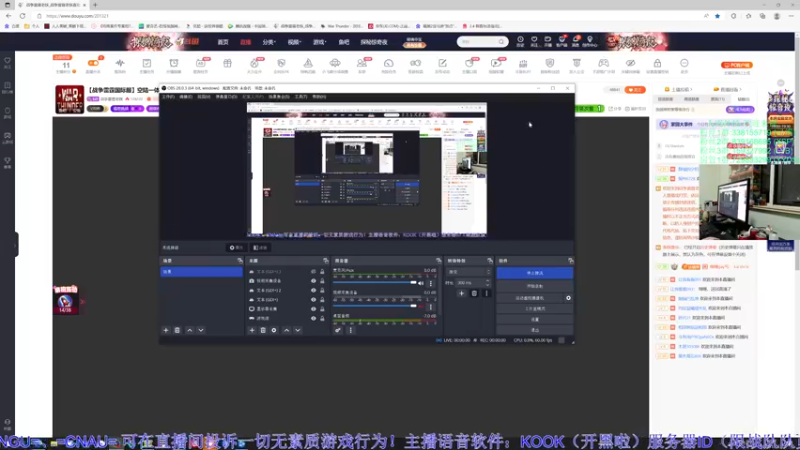The width and height of the screenshot is (800, 450).
Task: Click the gift box icon in Douyu toolbar
Action: (x=228, y=63)
